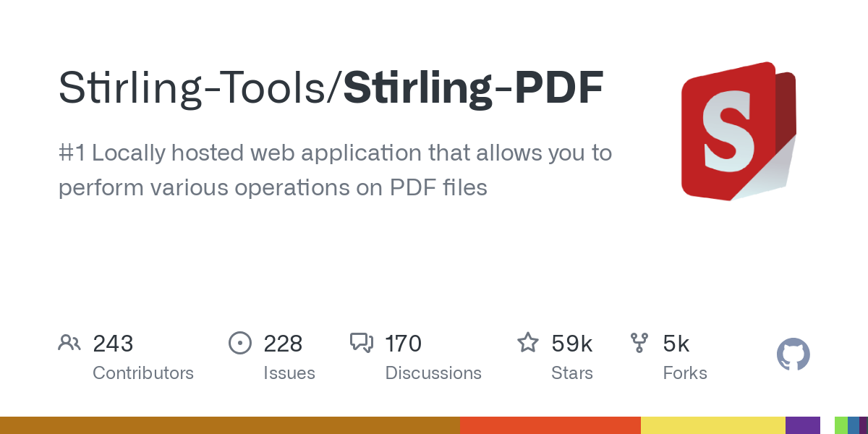
Task: Click the Forks branch icon
Action: point(639,343)
